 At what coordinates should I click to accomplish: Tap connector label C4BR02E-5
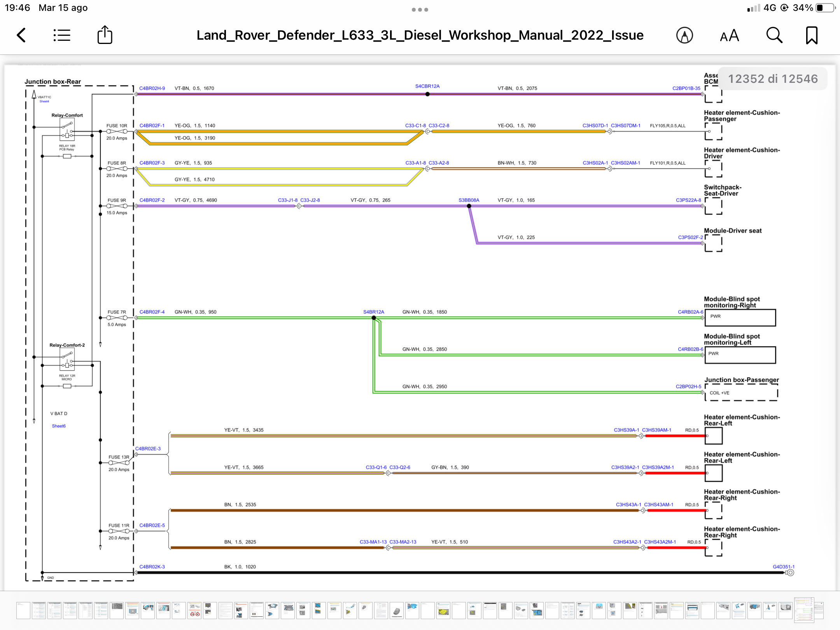point(152,525)
